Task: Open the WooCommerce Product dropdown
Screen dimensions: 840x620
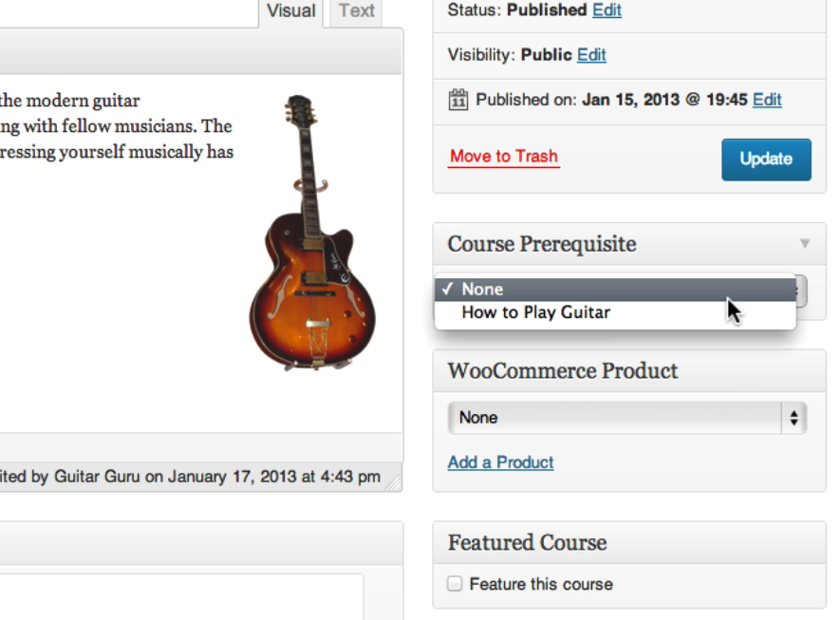Action: tap(626, 417)
